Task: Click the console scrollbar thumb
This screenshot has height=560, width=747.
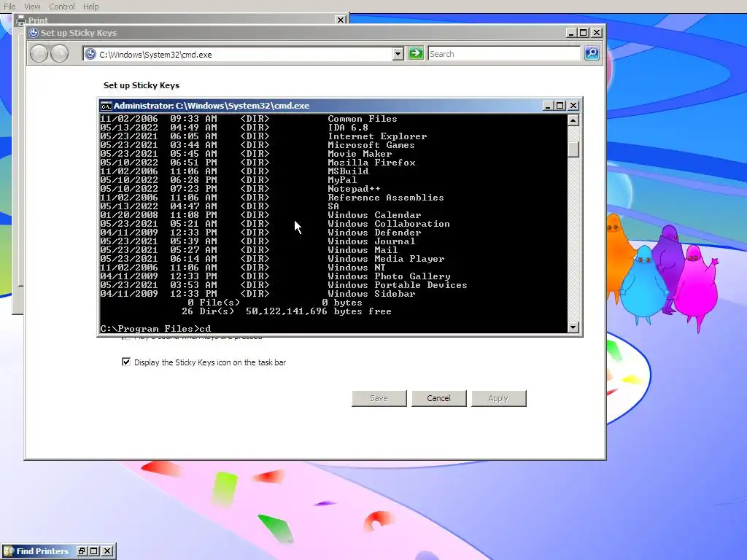Action: pos(573,149)
